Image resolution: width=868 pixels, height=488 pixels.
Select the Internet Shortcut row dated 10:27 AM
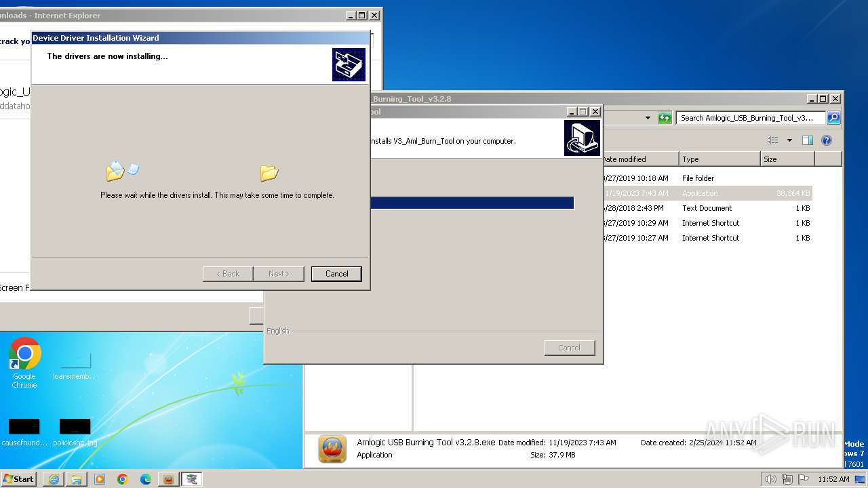tap(707, 238)
